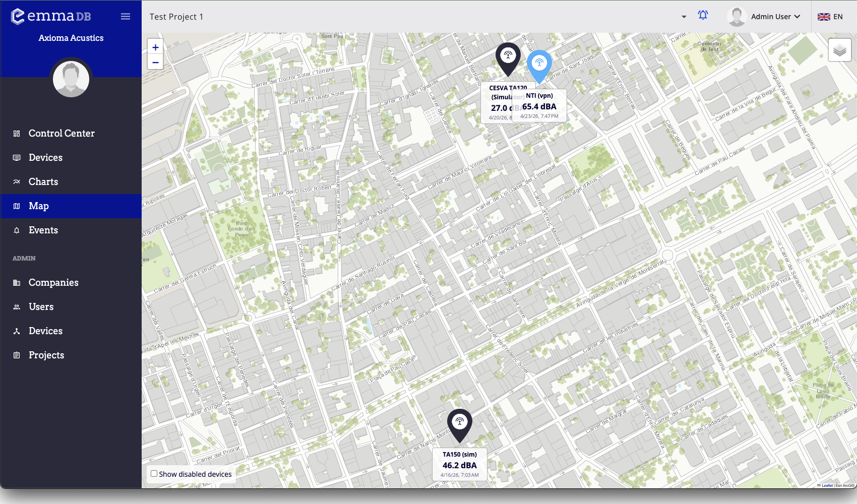
Task: Navigate to Events page
Action: pyautogui.click(x=43, y=230)
